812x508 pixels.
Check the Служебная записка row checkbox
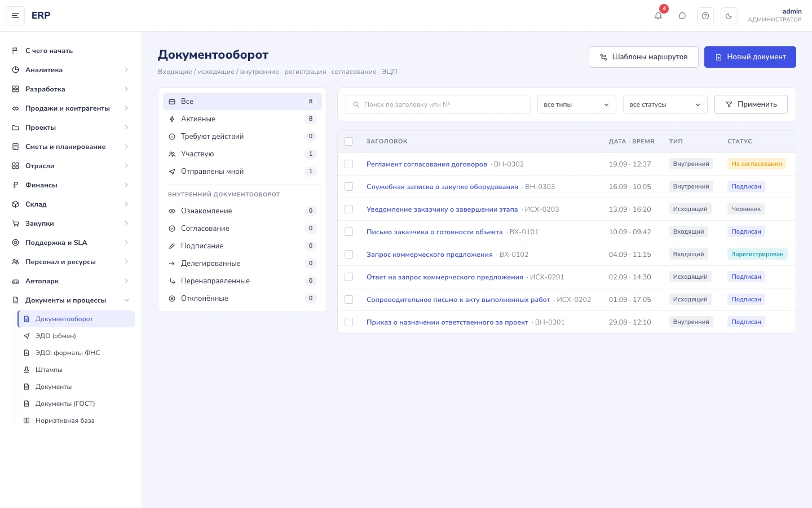click(x=348, y=187)
